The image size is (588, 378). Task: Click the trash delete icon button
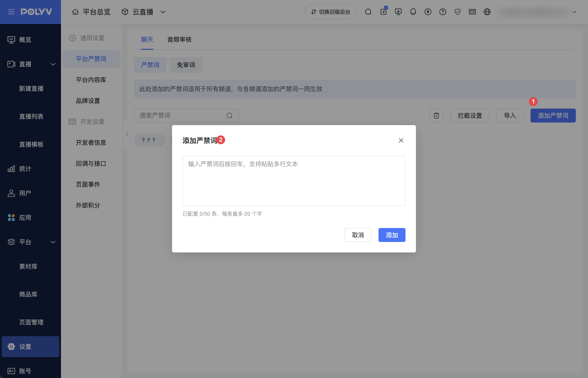[436, 116]
